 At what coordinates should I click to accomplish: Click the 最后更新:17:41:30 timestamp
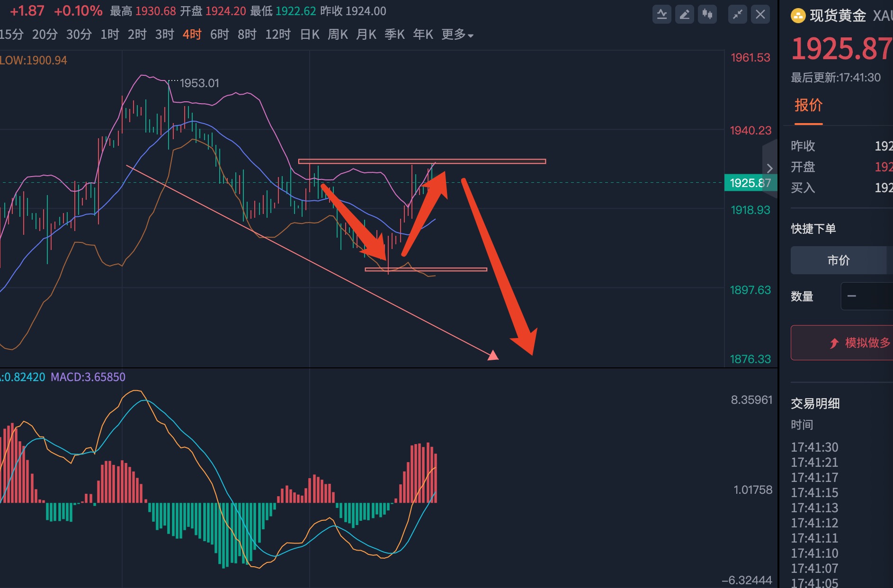tap(836, 78)
